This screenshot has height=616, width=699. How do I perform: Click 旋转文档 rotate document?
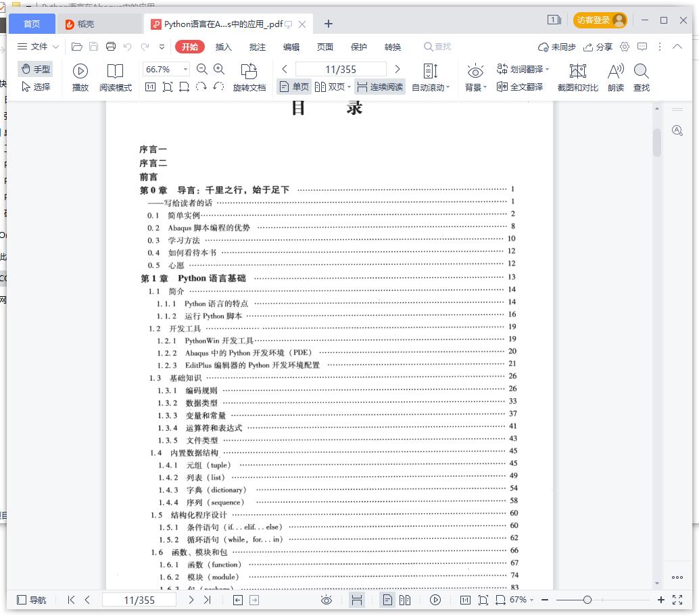click(249, 78)
